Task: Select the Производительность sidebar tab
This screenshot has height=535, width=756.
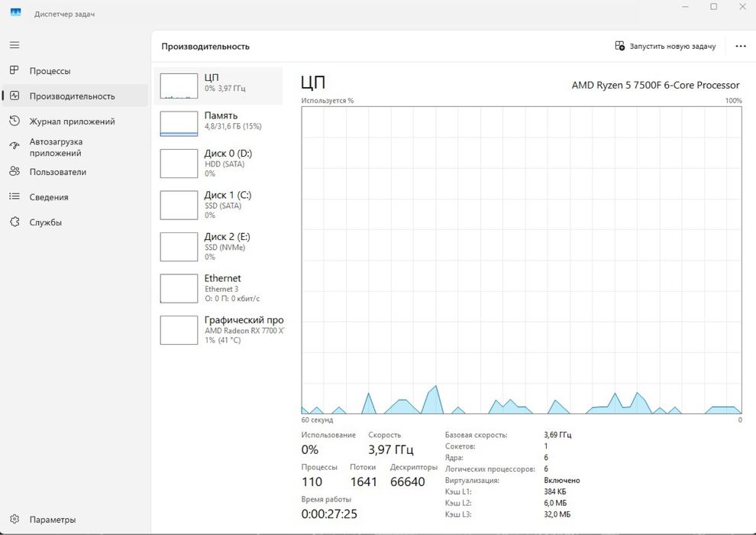Action: point(75,96)
